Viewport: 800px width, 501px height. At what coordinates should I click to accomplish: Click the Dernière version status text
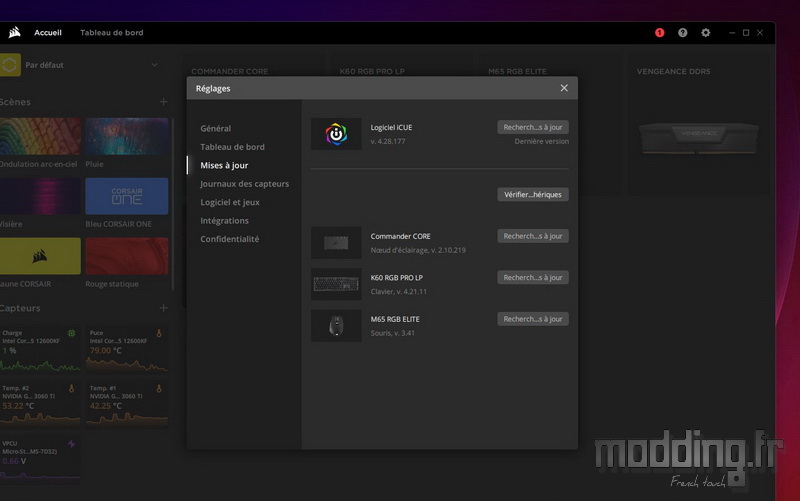tap(541, 141)
